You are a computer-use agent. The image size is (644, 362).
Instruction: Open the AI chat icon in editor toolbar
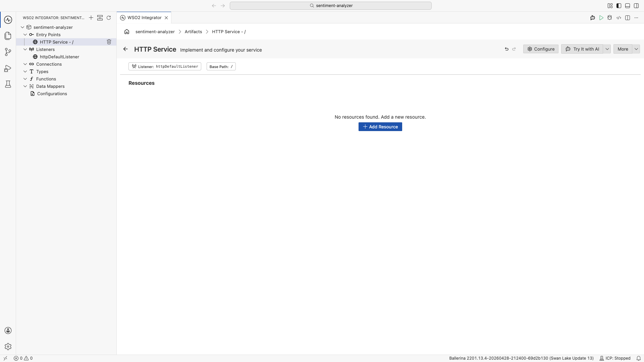point(593,18)
